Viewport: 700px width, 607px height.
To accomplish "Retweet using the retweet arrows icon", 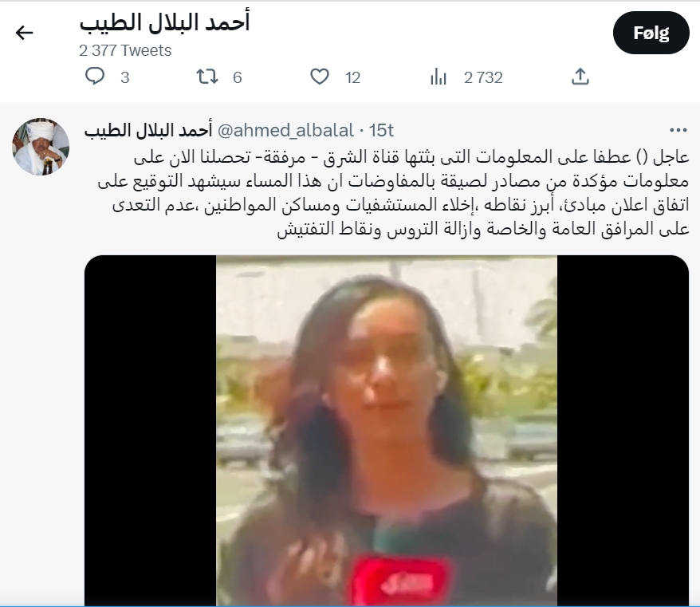I will click(207, 77).
